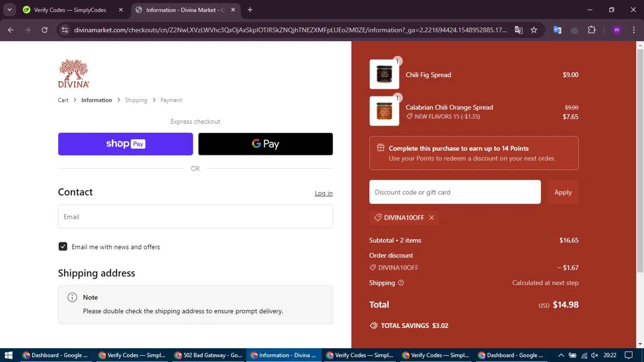Apply the discount code

[x=563, y=192]
